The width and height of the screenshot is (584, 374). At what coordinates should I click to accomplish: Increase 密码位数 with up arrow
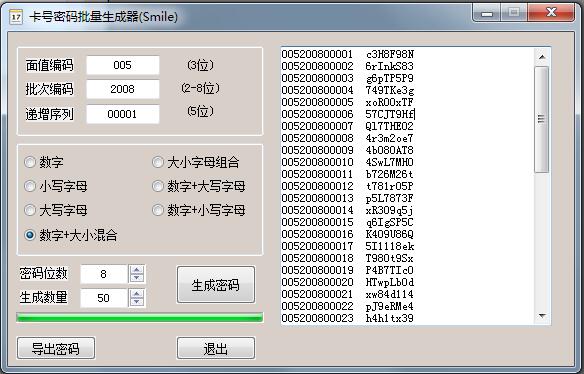point(137,270)
